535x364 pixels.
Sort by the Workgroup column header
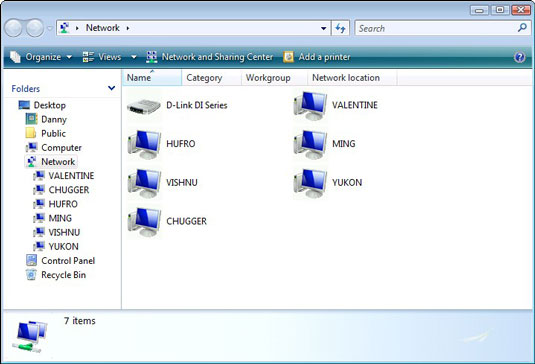pos(274,77)
